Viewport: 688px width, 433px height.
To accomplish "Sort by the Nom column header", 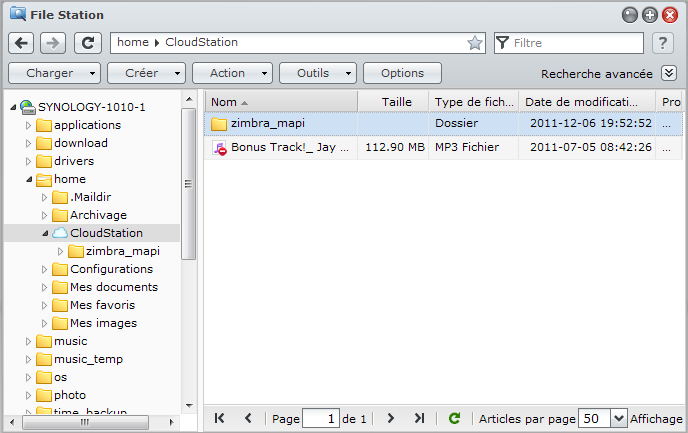I will (x=281, y=102).
